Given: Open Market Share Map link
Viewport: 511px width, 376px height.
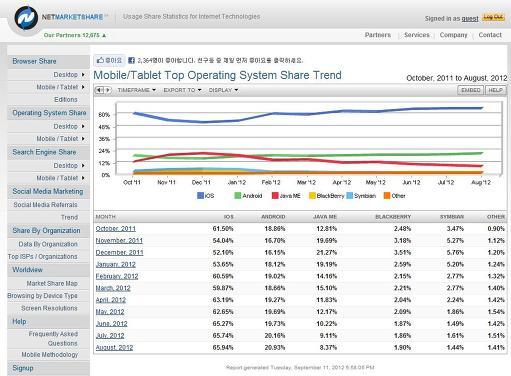Looking at the screenshot, I should pyautogui.click(x=52, y=283).
